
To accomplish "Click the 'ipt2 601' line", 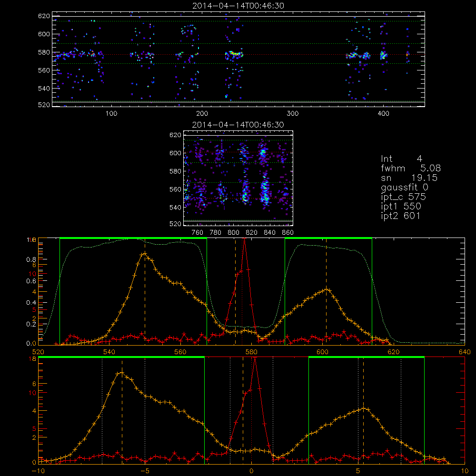I will 400,216.
